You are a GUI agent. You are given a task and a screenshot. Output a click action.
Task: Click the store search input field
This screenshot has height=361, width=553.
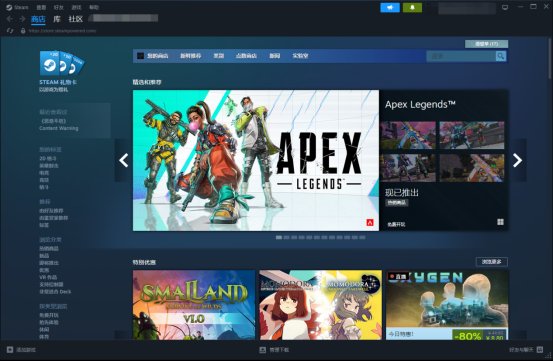461,56
